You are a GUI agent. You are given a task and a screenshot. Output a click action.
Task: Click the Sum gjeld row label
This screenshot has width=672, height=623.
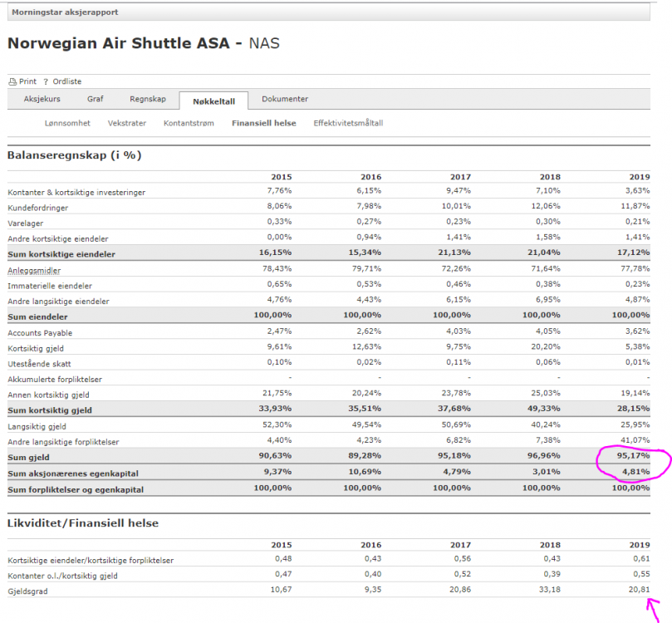[28, 458]
